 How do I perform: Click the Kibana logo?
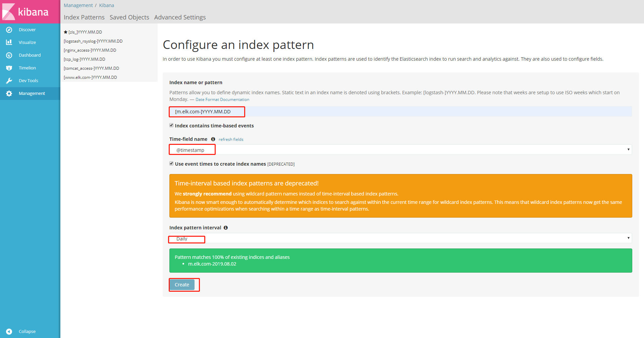click(30, 12)
